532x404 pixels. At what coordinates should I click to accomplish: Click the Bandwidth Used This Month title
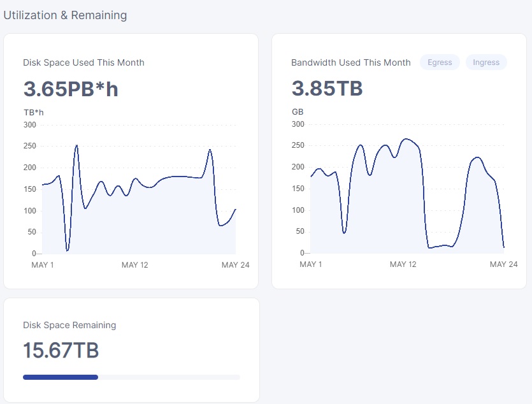click(351, 62)
